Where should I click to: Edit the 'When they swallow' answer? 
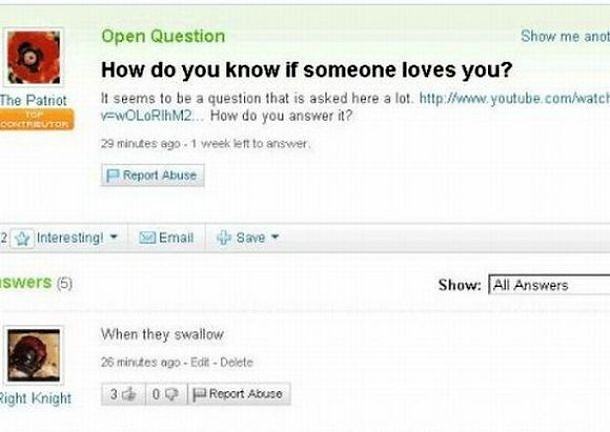click(x=200, y=362)
